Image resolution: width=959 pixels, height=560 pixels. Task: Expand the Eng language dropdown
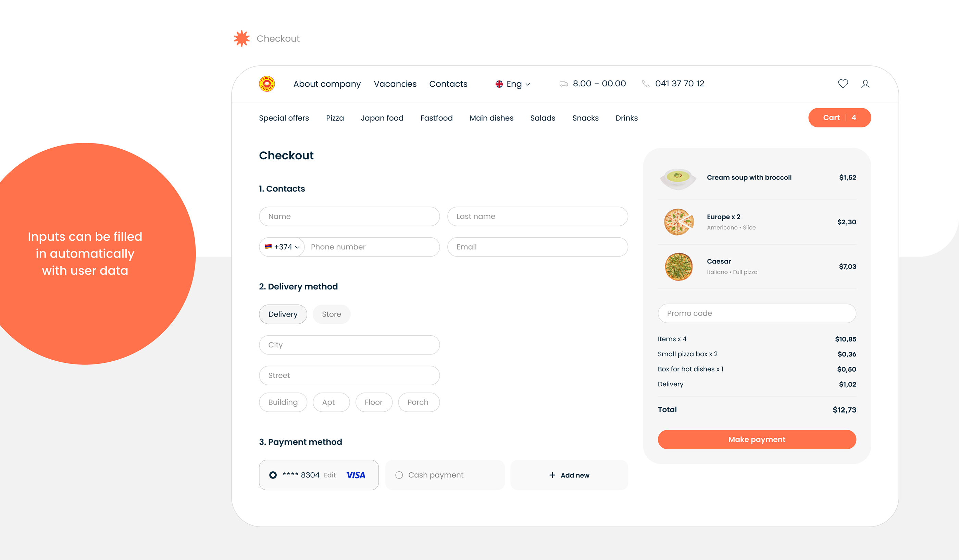point(513,84)
